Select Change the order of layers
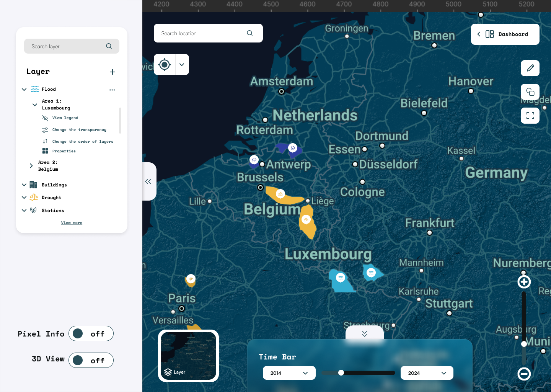This screenshot has height=392, width=551. (x=83, y=142)
